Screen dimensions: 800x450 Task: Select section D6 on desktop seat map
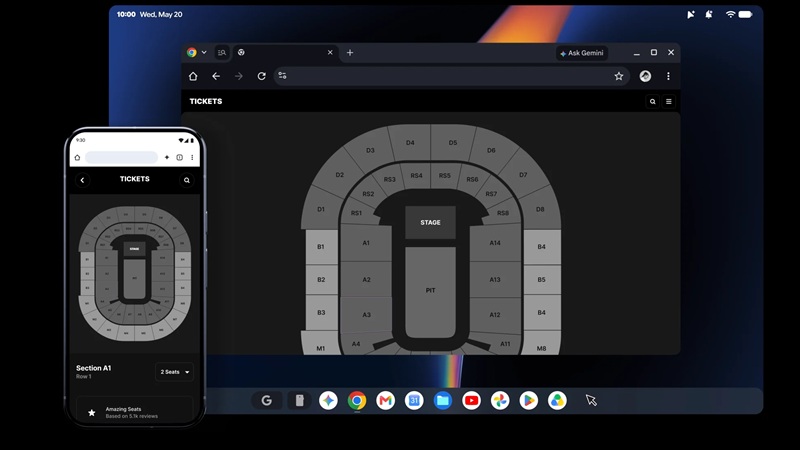(x=491, y=151)
